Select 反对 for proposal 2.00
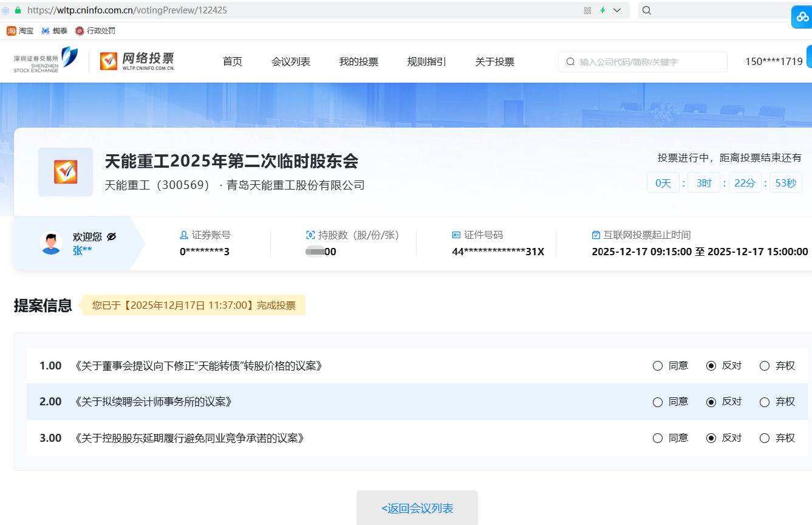 711,402
